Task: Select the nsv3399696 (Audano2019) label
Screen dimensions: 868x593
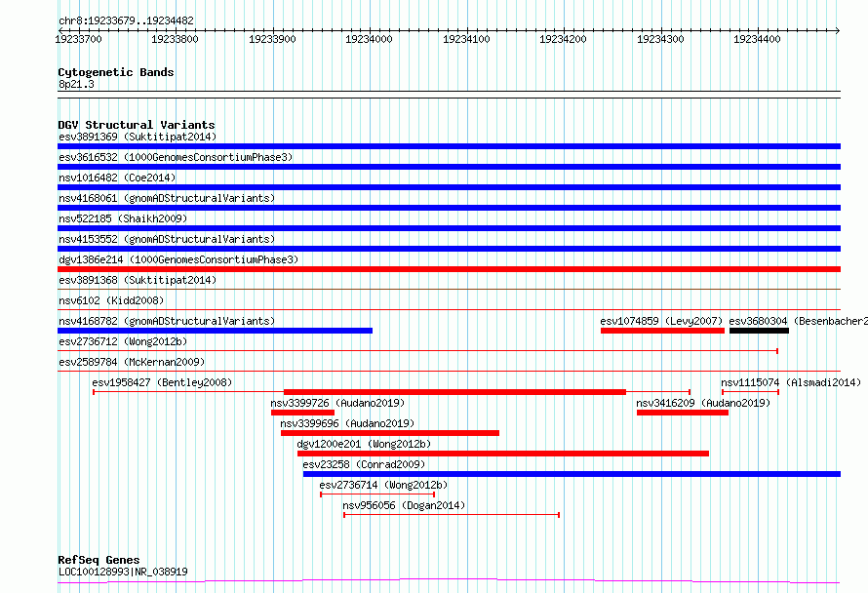Action: [x=347, y=423]
